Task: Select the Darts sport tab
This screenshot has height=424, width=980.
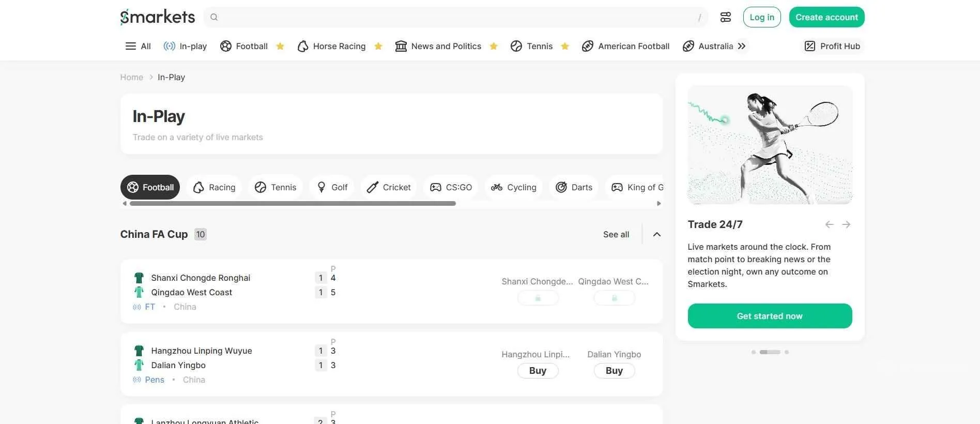Action: point(574,187)
